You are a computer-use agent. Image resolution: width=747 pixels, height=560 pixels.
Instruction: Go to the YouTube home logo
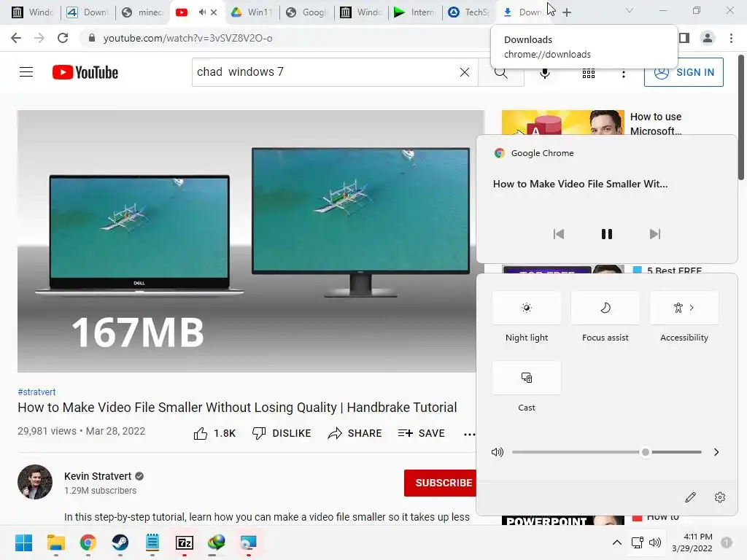85,72
